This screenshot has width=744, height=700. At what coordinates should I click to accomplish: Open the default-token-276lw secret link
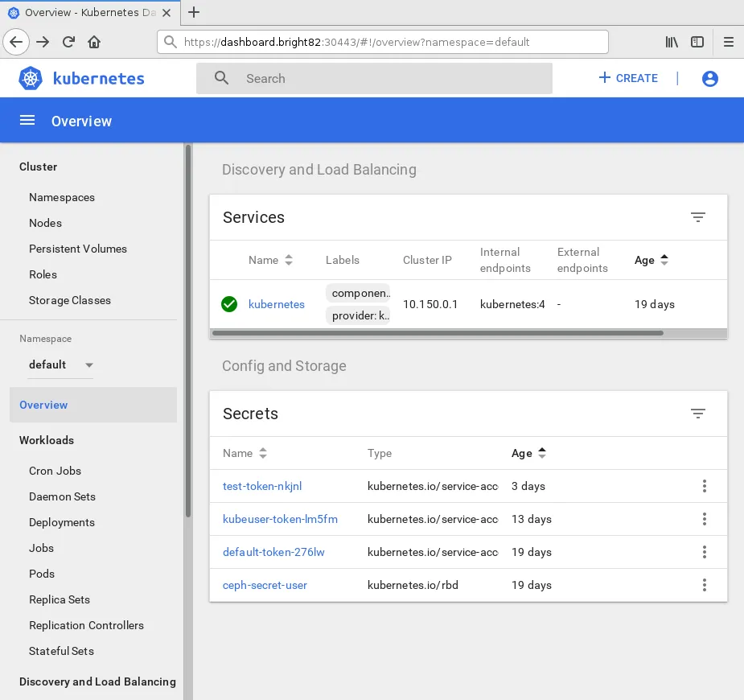click(x=273, y=552)
